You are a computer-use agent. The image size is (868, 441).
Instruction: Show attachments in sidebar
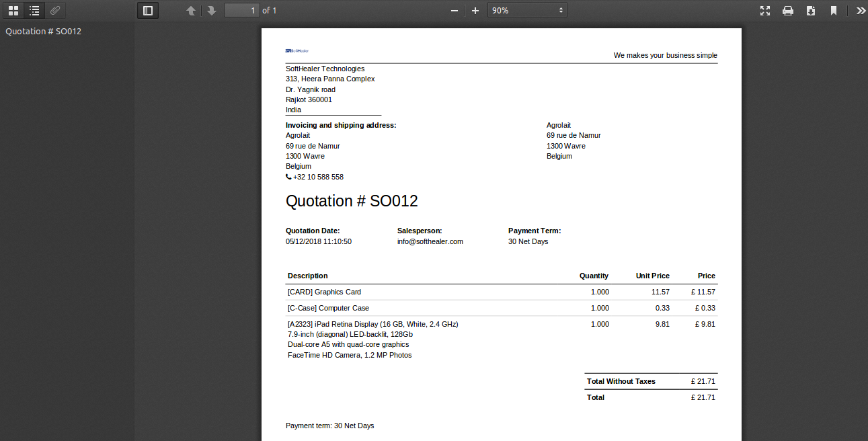55,10
